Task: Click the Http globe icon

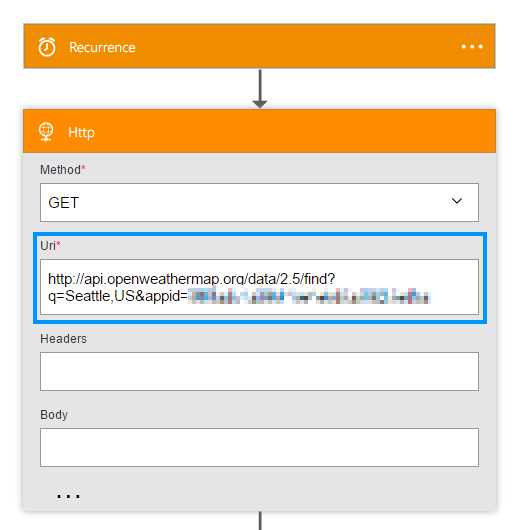Action: [46, 132]
